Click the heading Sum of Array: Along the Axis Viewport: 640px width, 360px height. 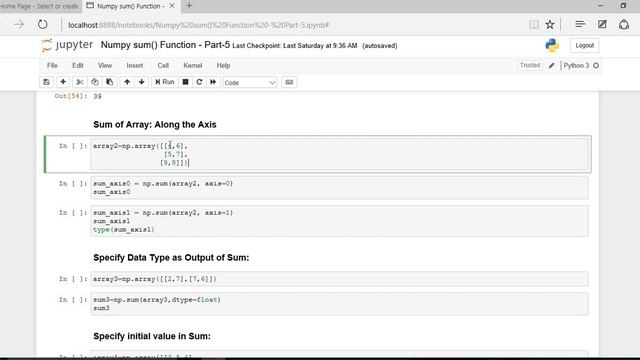tap(155, 124)
